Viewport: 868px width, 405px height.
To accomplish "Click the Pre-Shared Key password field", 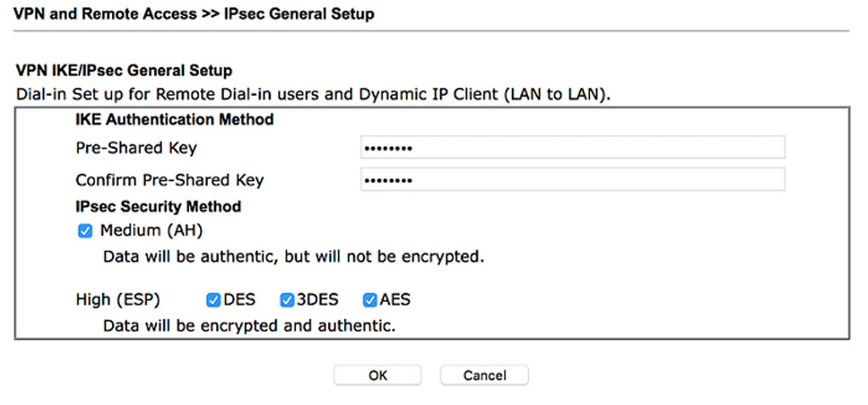I will pyautogui.click(x=572, y=147).
